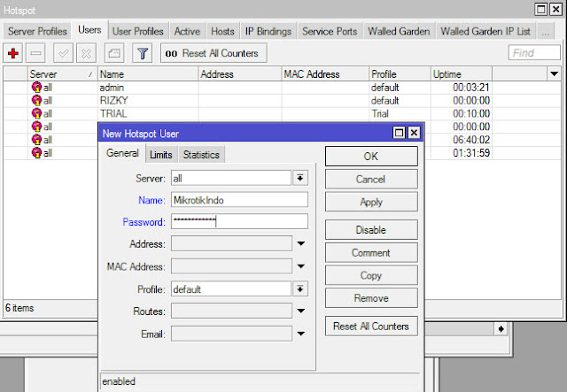
Task: Maximize the New Hotspot User dialog
Action: click(x=399, y=133)
